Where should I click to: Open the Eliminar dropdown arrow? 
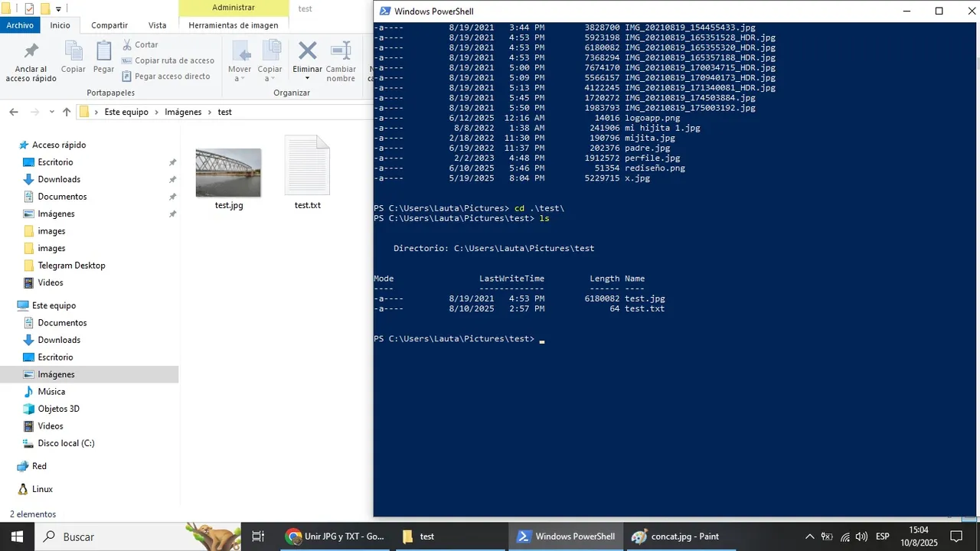click(307, 78)
